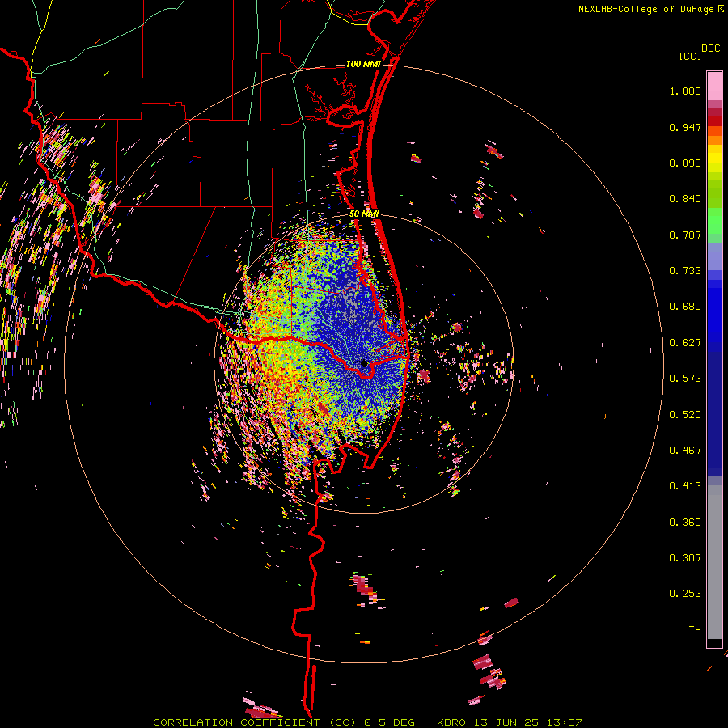The height and width of the screenshot is (728, 728).
Task: Click the KBRO radar site black dot
Action: (x=365, y=363)
